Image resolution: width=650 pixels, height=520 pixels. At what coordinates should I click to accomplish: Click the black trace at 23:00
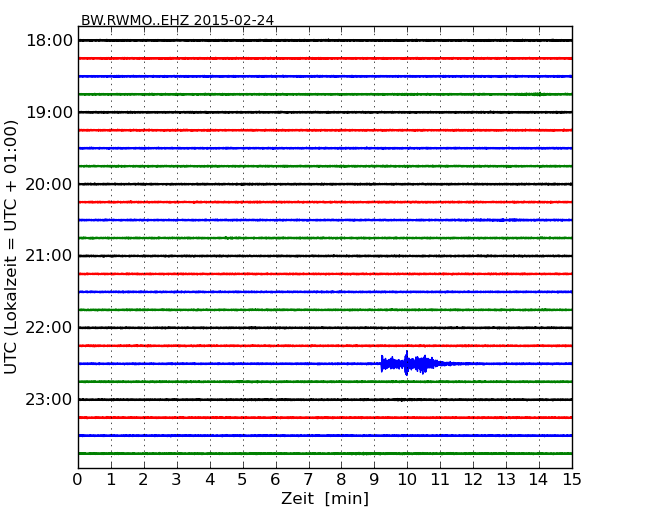pos(325,399)
